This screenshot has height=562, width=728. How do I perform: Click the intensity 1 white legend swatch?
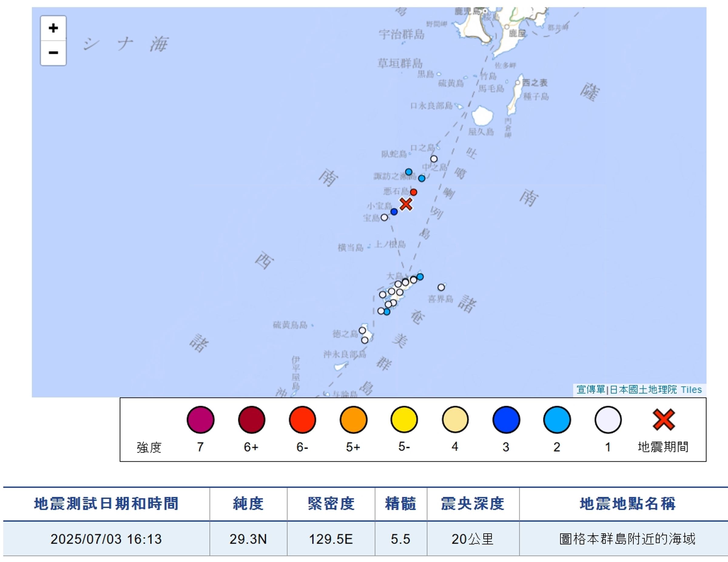click(608, 420)
